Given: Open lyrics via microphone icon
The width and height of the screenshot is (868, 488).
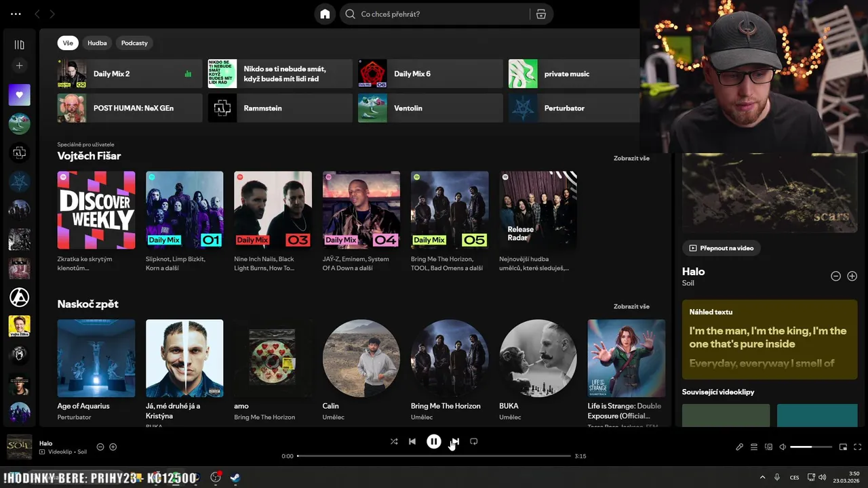Looking at the screenshot, I should tap(740, 447).
